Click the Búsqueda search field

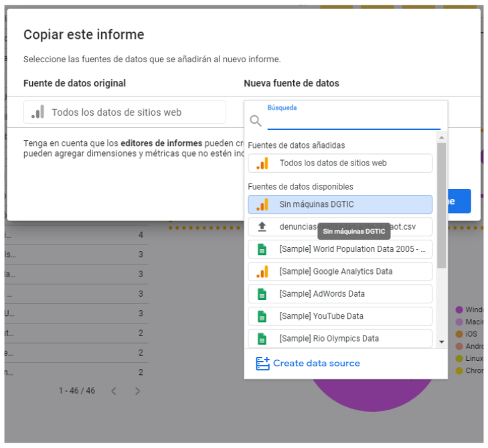[354, 120]
